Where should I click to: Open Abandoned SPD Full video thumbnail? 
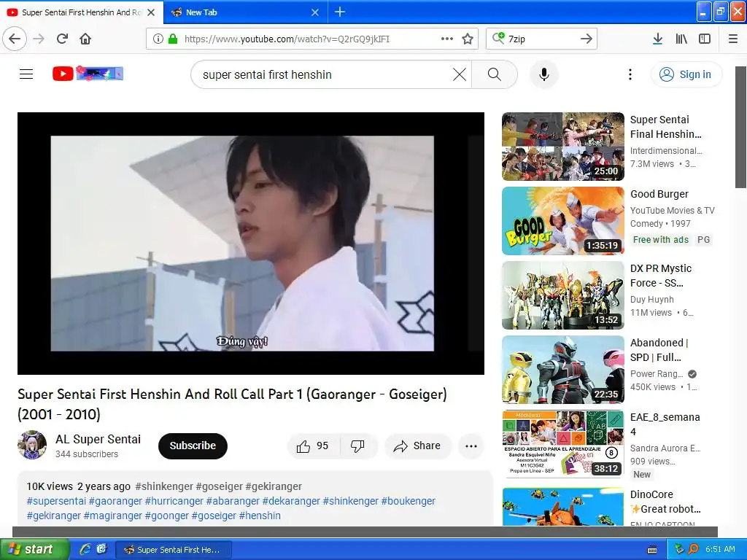tap(563, 370)
